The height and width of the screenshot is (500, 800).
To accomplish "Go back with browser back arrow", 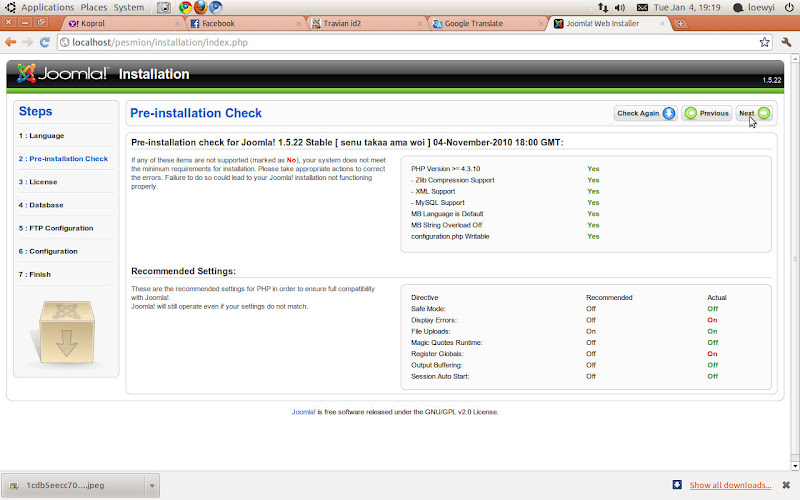I will [11, 42].
